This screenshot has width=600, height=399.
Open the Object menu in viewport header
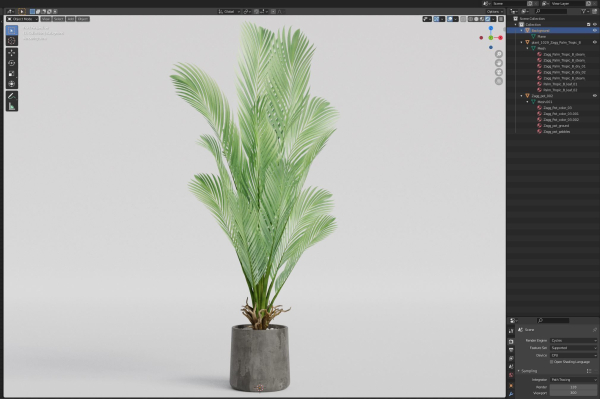point(83,19)
